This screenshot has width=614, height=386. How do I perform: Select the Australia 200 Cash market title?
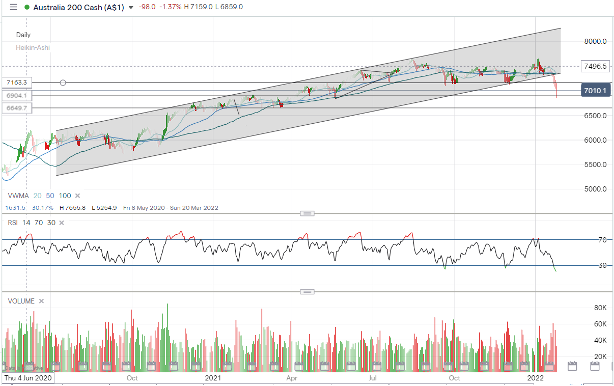pyautogui.click(x=78, y=7)
